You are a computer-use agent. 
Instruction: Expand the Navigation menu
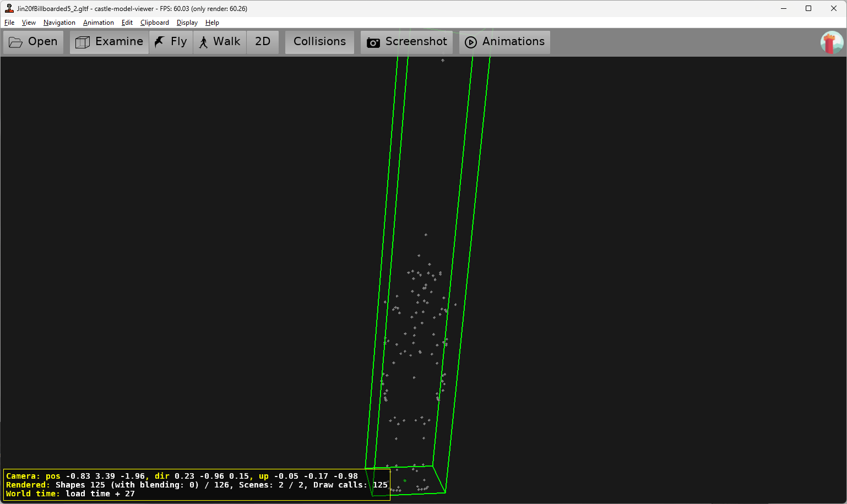coord(59,23)
